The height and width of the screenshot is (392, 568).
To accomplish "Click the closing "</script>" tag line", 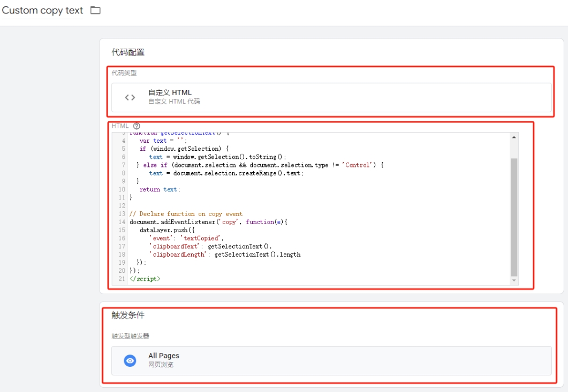I will [145, 279].
